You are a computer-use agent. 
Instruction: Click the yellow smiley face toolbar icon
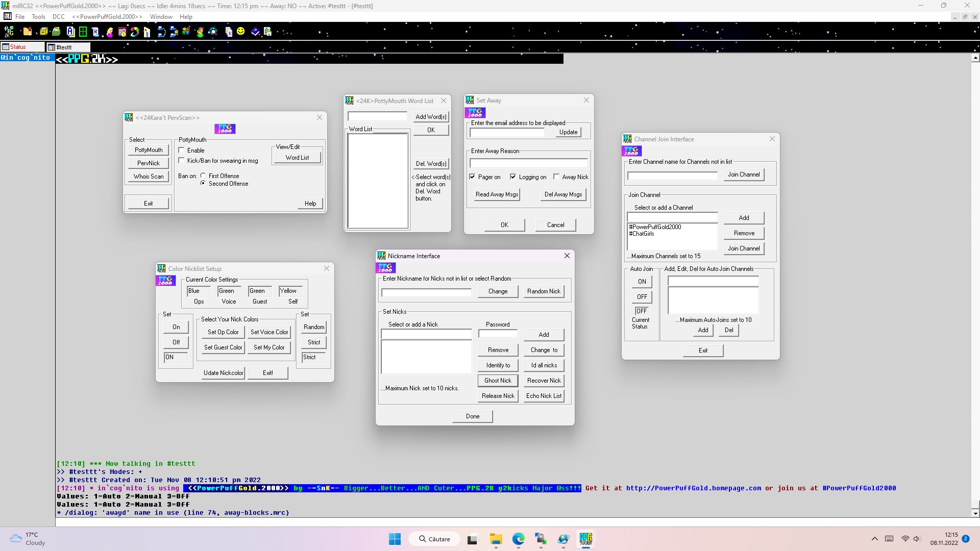tap(241, 31)
